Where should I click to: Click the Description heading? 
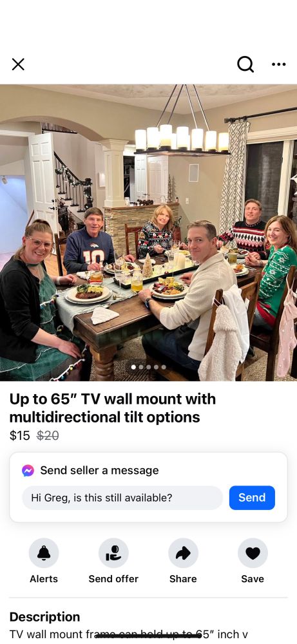click(x=45, y=617)
